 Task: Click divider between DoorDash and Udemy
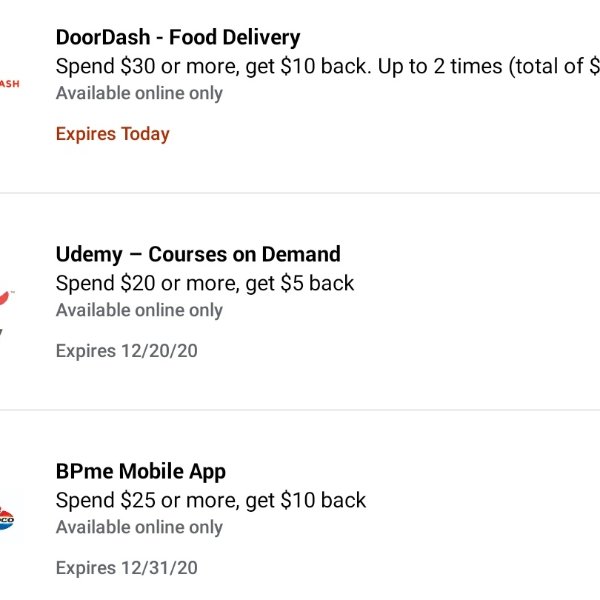pos(300,193)
